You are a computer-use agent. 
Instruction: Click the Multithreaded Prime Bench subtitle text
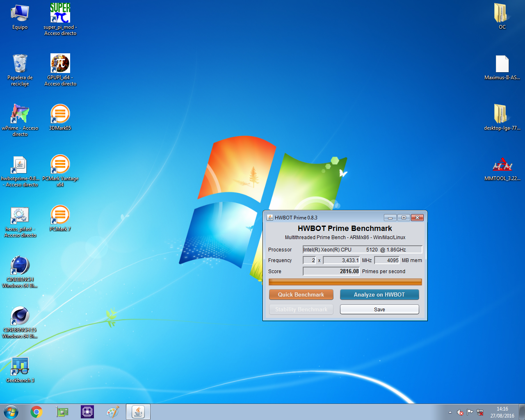click(x=345, y=237)
